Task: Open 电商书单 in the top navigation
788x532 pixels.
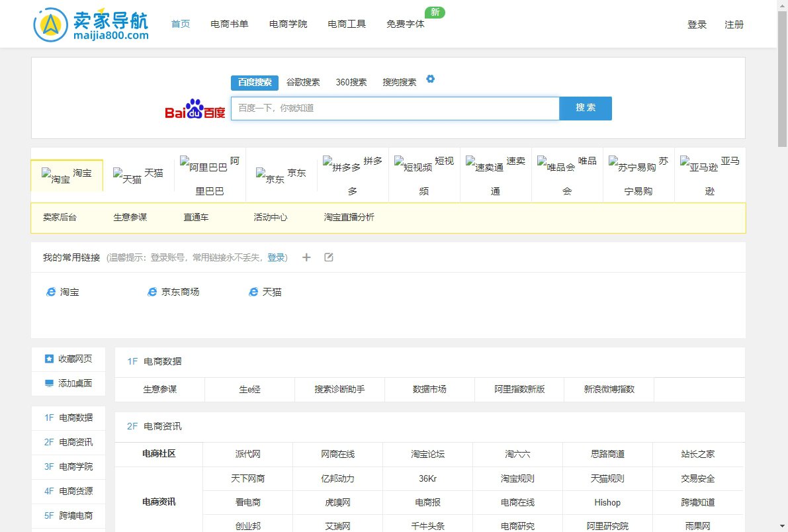Action: [229, 24]
